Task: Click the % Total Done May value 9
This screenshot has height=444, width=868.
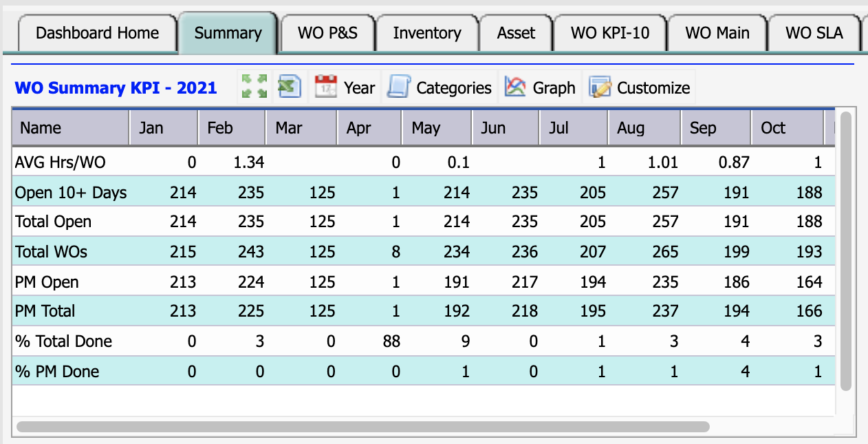Action: (466, 341)
